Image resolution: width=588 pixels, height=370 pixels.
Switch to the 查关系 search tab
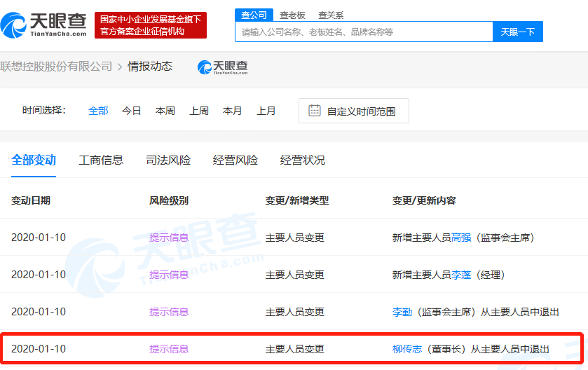(x=331, y=15)
